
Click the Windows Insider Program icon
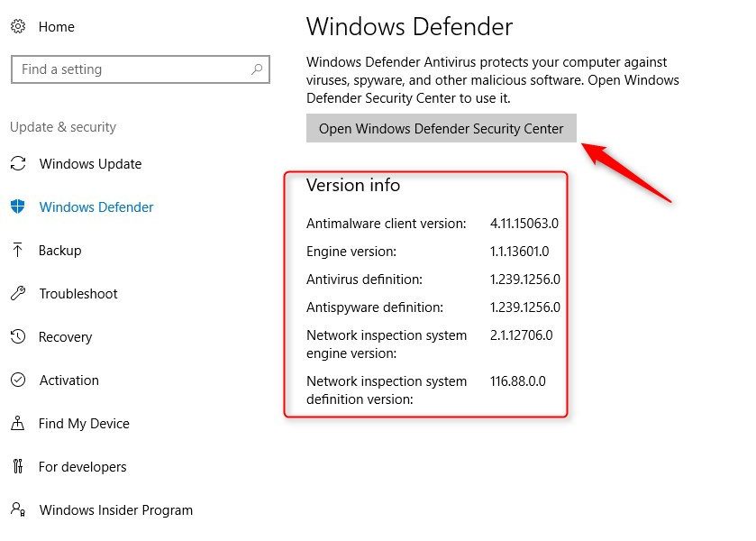(x=17, y=510)
